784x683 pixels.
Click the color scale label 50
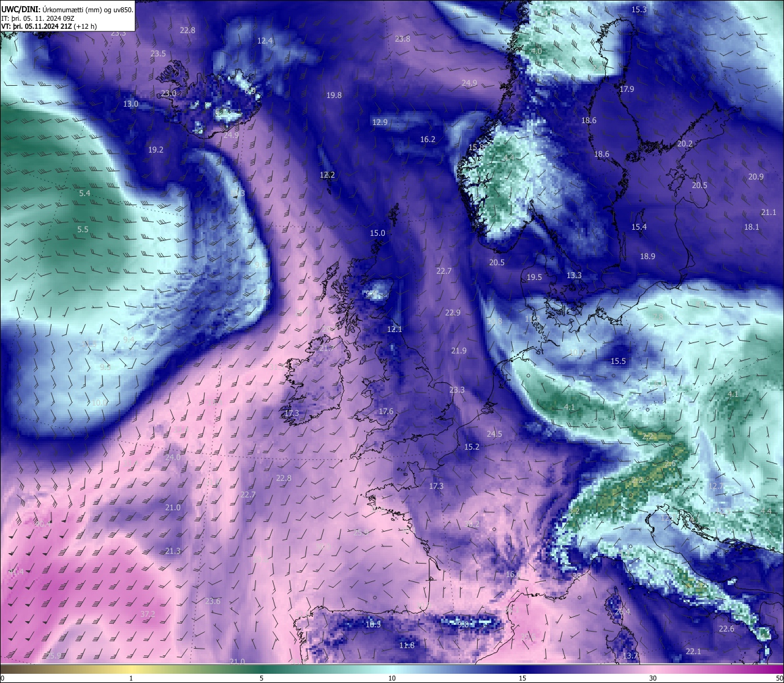779,678
